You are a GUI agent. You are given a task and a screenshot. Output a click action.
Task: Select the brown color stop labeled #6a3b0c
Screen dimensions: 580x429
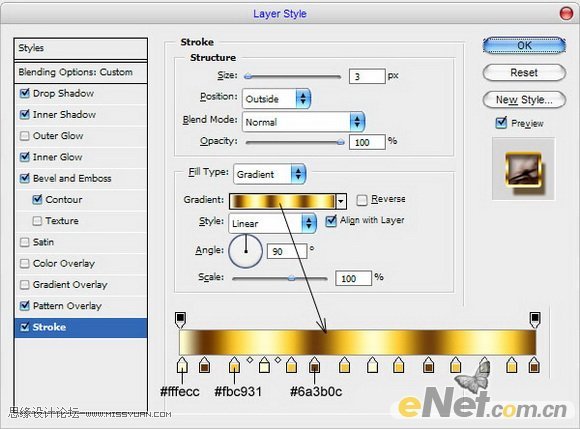[x=314, y=365]
